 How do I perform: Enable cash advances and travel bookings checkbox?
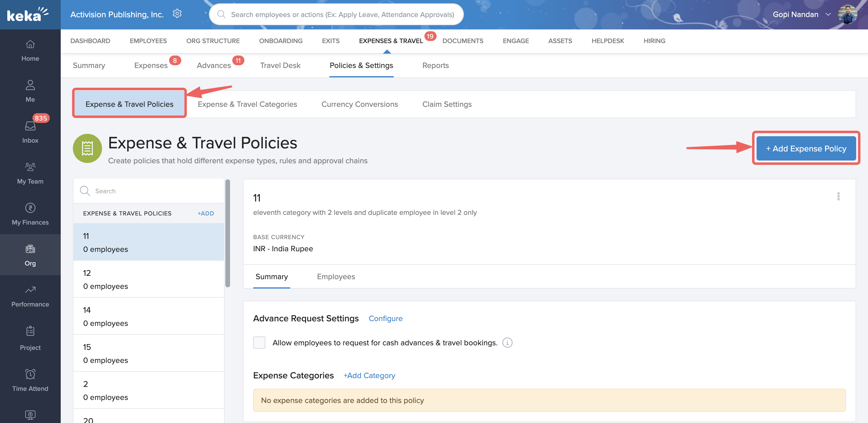[259, 343]
